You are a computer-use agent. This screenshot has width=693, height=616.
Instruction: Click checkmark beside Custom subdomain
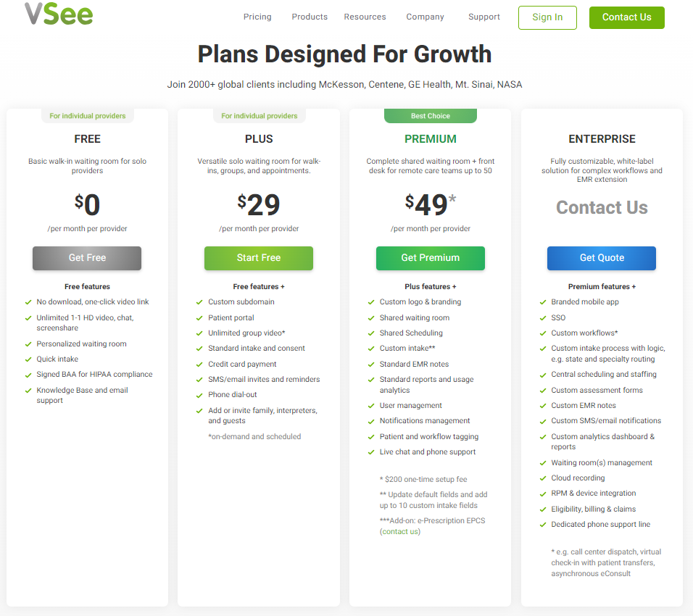click(x=199, y=302)
